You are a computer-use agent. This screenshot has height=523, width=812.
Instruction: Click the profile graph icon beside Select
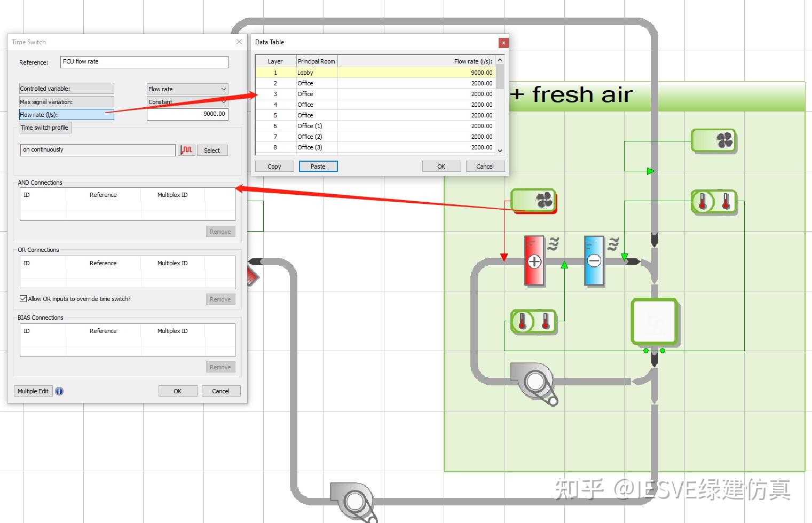click(187, 150)
